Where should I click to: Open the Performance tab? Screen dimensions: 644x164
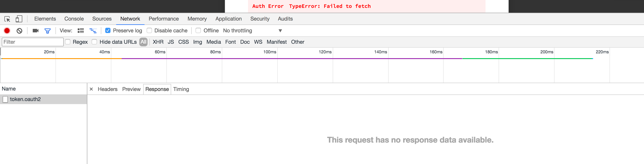[x=164, y=19]
